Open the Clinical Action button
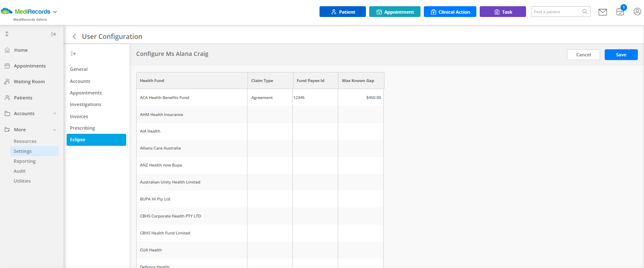Viewport: 644px width, 268px height. (450, 12)
